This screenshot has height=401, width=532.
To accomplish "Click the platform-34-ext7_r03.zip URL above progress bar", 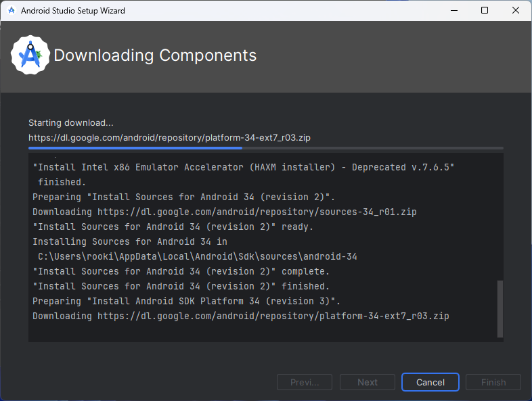I will (x=169, y=138).
